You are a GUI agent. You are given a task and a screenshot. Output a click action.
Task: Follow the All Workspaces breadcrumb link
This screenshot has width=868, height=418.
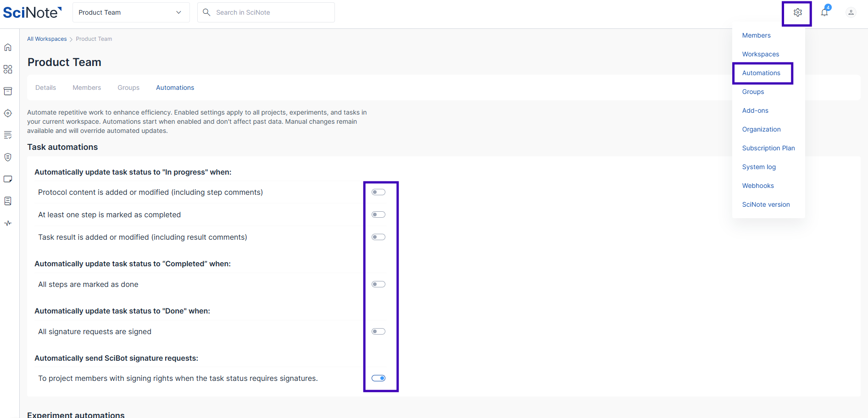pos(47,38)
